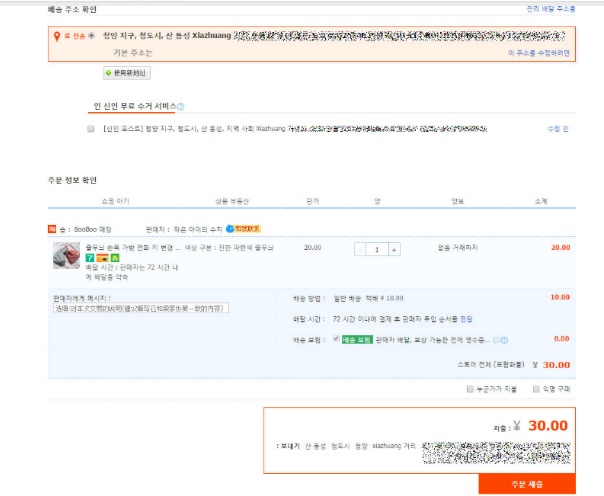Viewport: 604px width, 496px height.
Task: Click the green plus icon on the add-address button
Action: coord(109,73)
